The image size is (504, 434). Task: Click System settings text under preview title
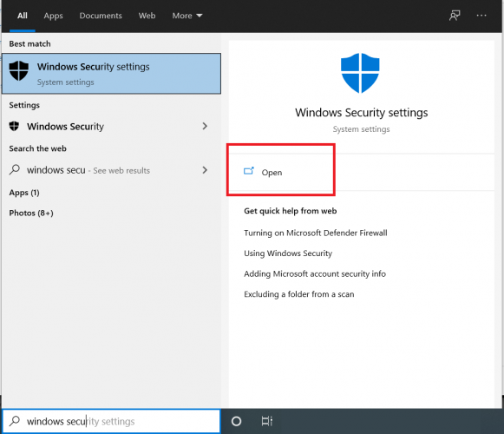(x=361, y=129)
